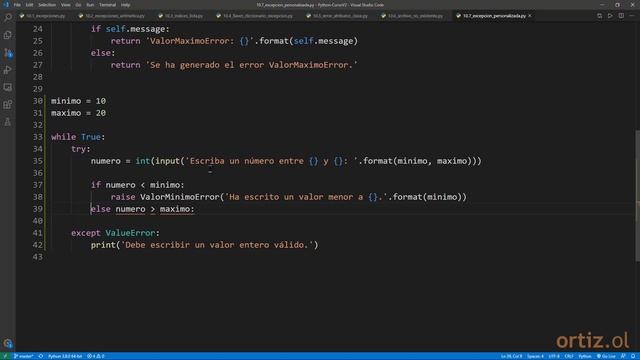The height and width of the screenshot is (360, 640).
Task: Click remote window indicator in status bar
Action: (x=5, y=356)
